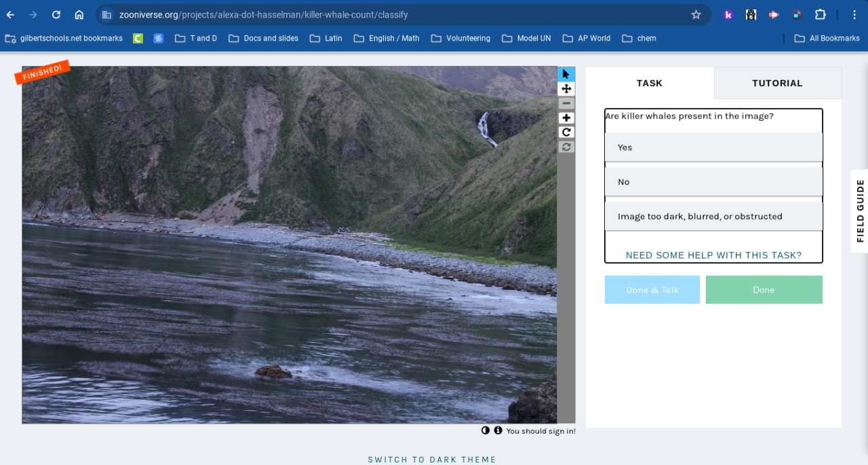868x465 pixels.
Task: Select the pointer annotate tool
Action: coord(566,74)
